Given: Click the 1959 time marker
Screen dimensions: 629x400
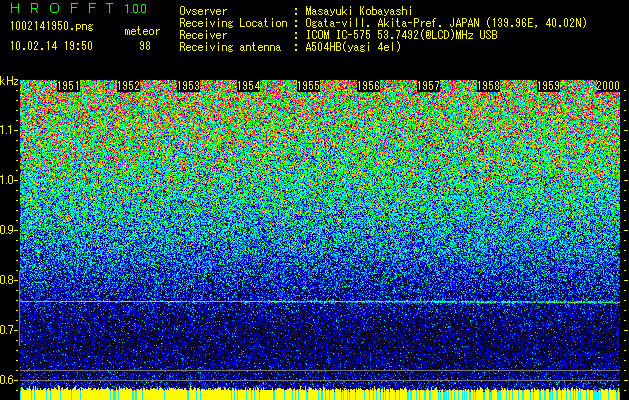Looking at the screenshot, I should [548, 86].
